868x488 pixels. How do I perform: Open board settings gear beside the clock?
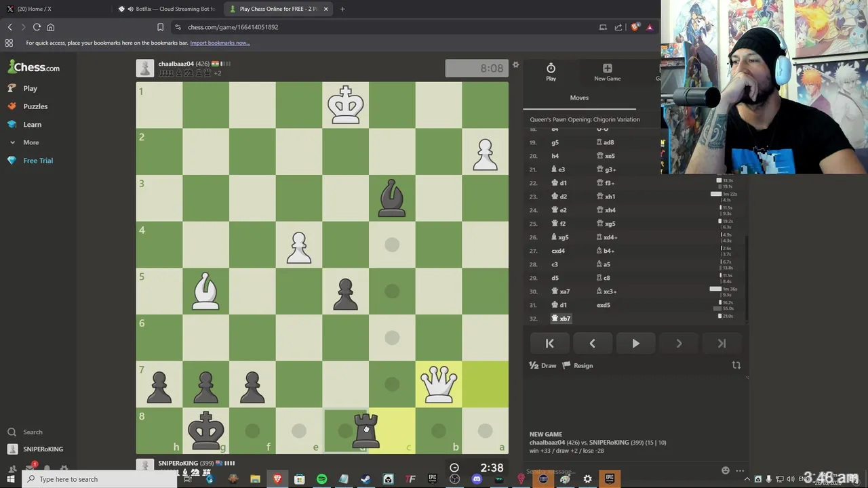click(515, 65)
